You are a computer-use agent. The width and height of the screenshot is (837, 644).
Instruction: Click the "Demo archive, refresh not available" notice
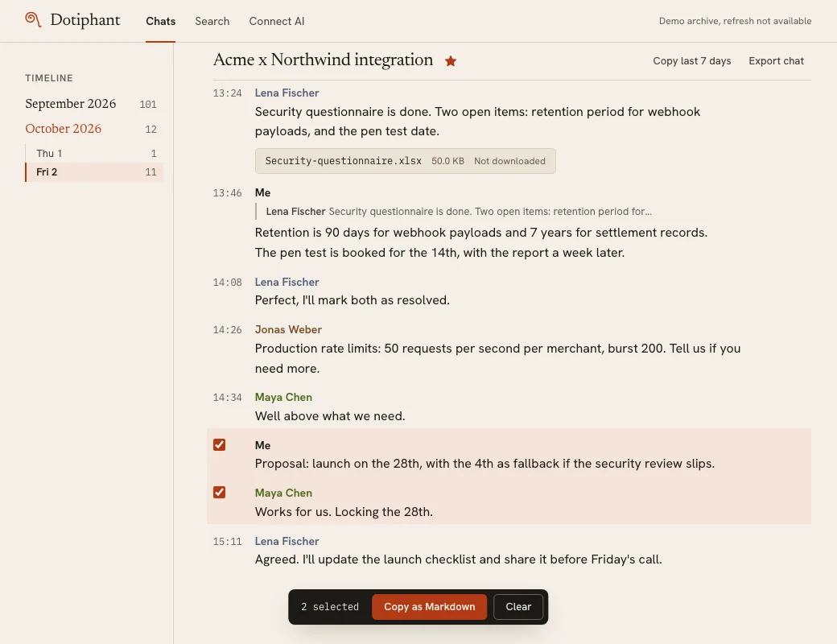tap(735, 22)
